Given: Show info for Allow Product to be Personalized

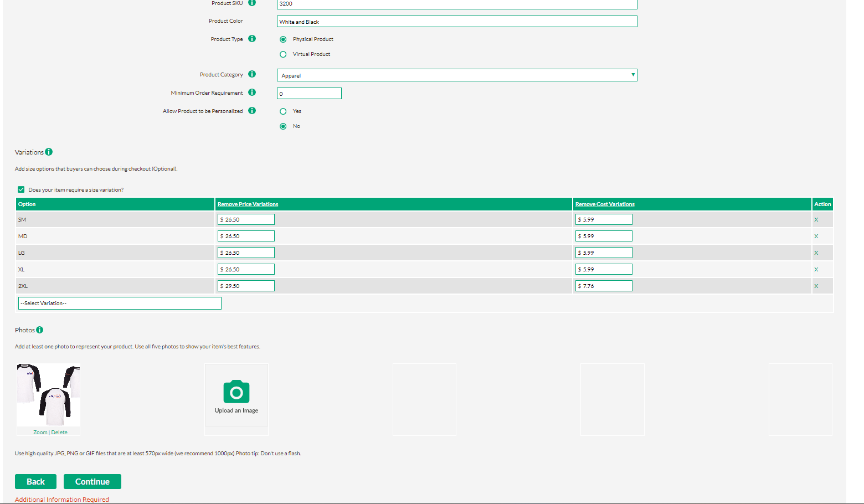Looking at the screenshot, I should [x=252, y=111].
